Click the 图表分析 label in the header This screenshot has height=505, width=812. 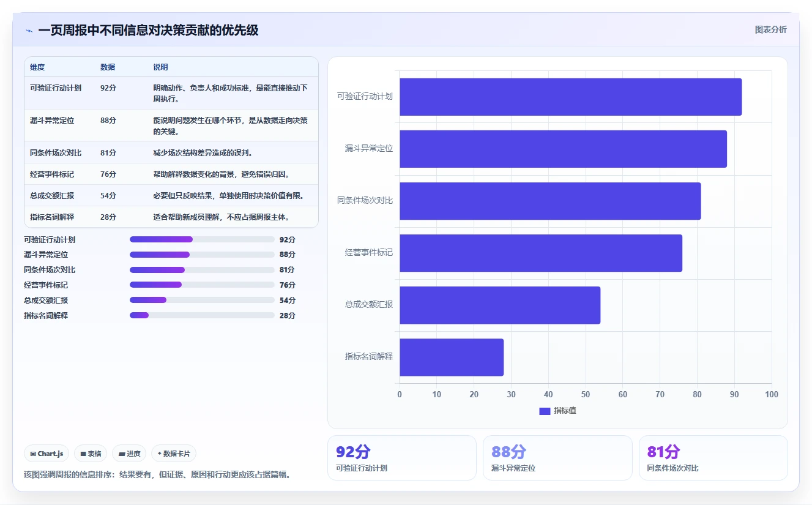pos(771,29)
